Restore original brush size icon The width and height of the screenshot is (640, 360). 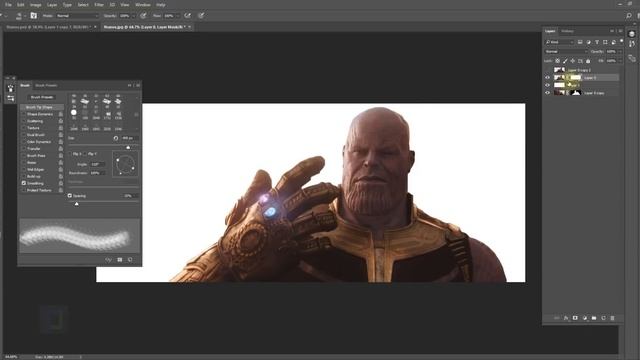point(116,138)
